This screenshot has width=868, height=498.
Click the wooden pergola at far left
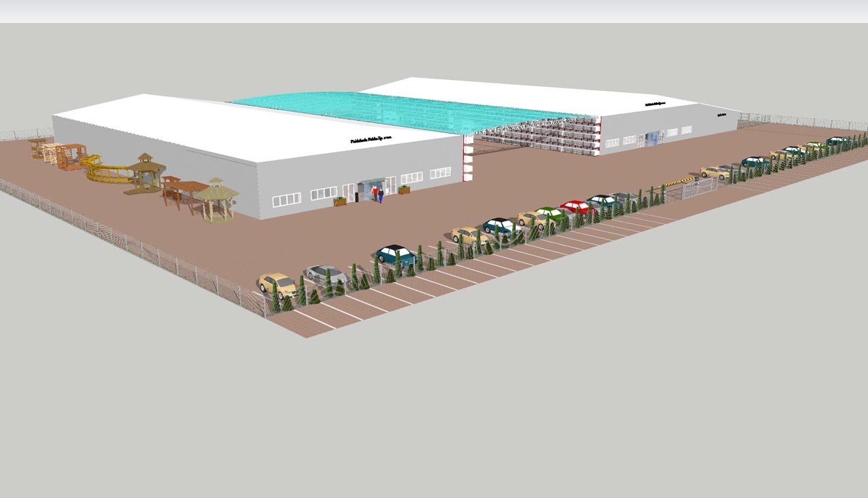click(x=39, y=147)
